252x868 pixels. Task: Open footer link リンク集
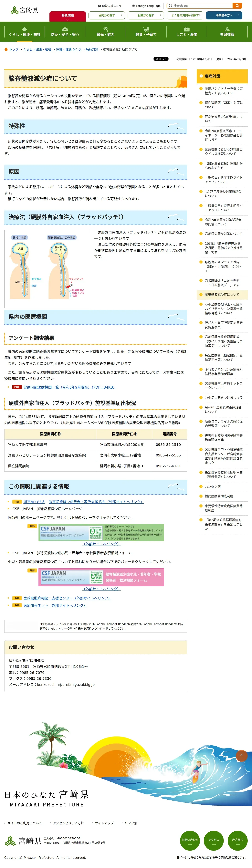(131, 823)
